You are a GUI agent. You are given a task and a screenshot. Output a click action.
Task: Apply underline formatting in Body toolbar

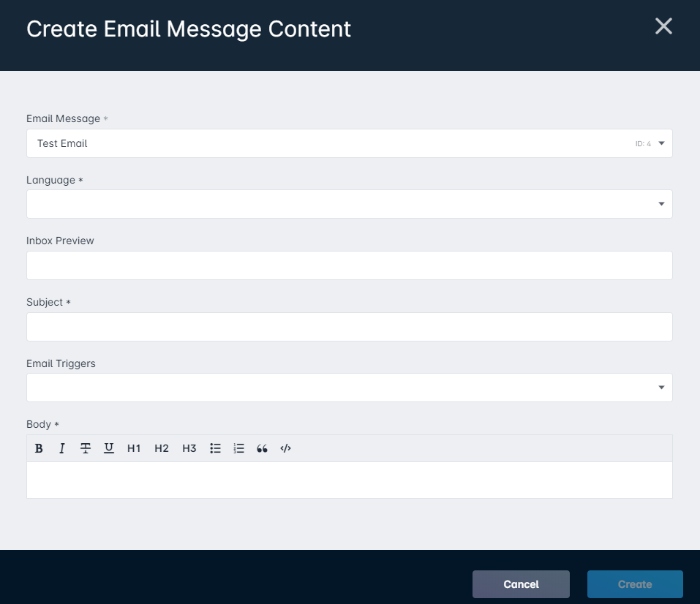tap(109, 448)
